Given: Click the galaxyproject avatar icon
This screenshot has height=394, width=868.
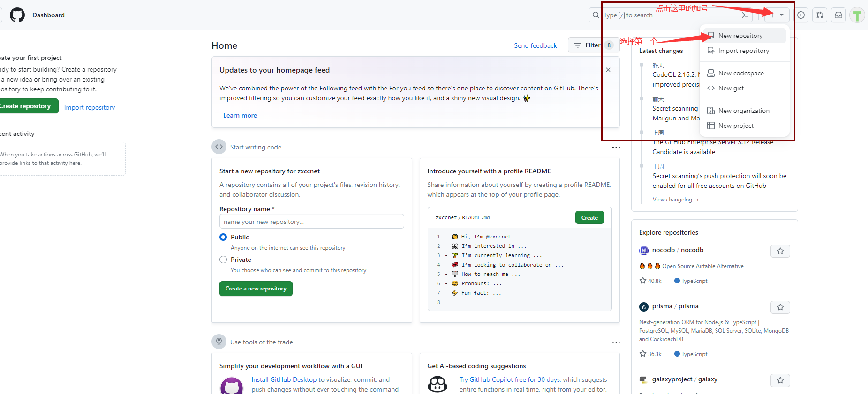Looking at the screenshot, I should point(644,380).
